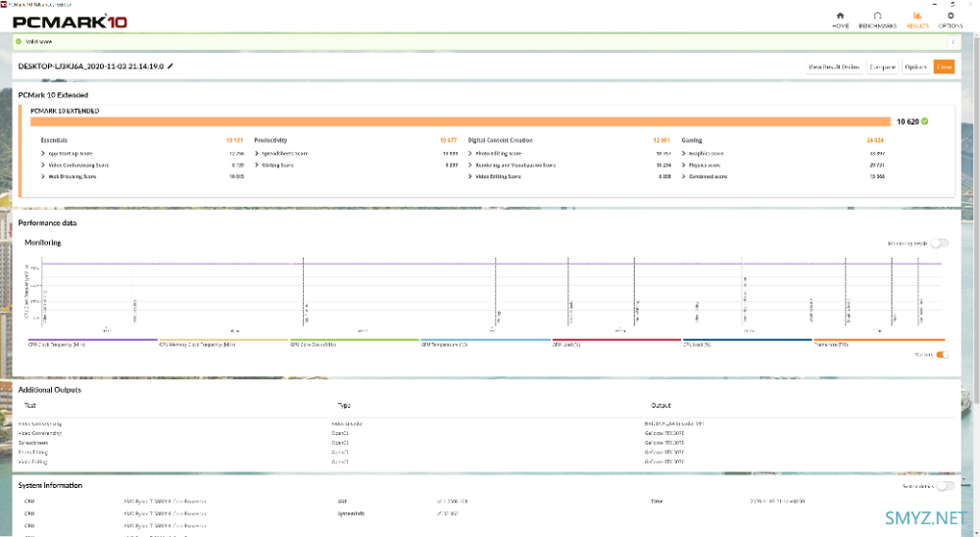
Task: Click the orange Close button
Action: click(x=944, y=67)
